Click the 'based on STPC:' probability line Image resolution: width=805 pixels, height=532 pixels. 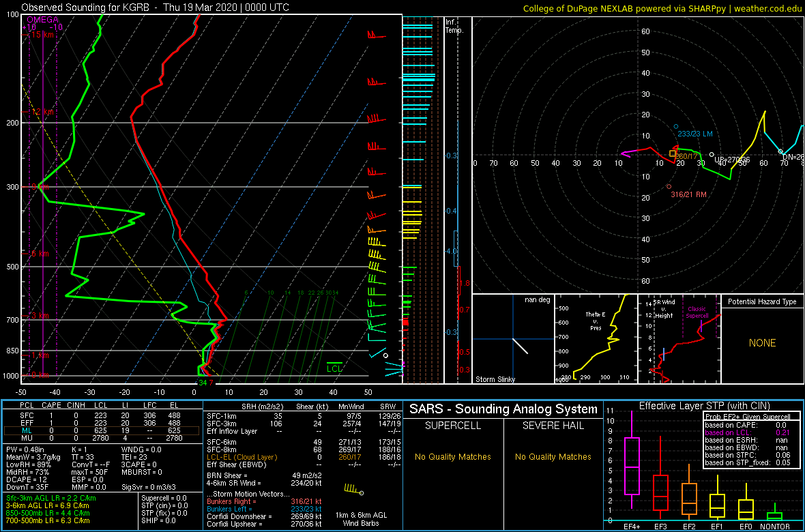click(749, 456)
